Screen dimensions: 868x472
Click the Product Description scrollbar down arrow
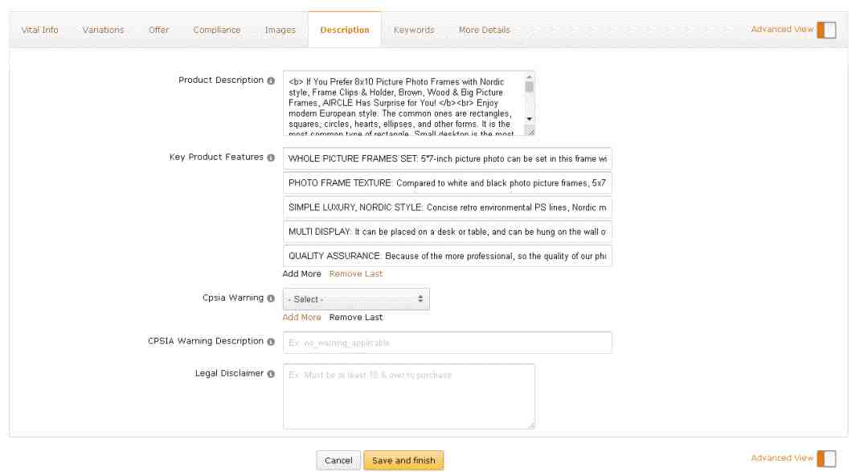[x=529, y=119]
